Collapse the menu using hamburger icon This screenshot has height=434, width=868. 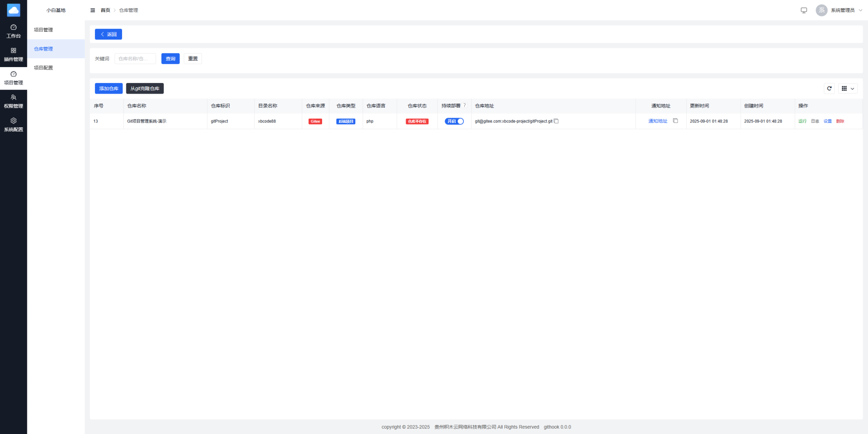coord(93,10)
